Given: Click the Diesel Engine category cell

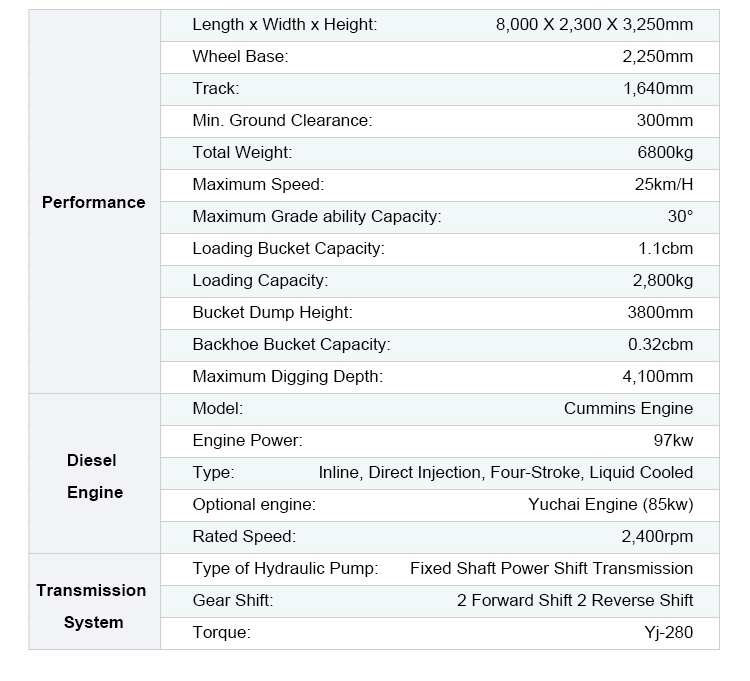Looking at the screenshot, I should point(94,476).
